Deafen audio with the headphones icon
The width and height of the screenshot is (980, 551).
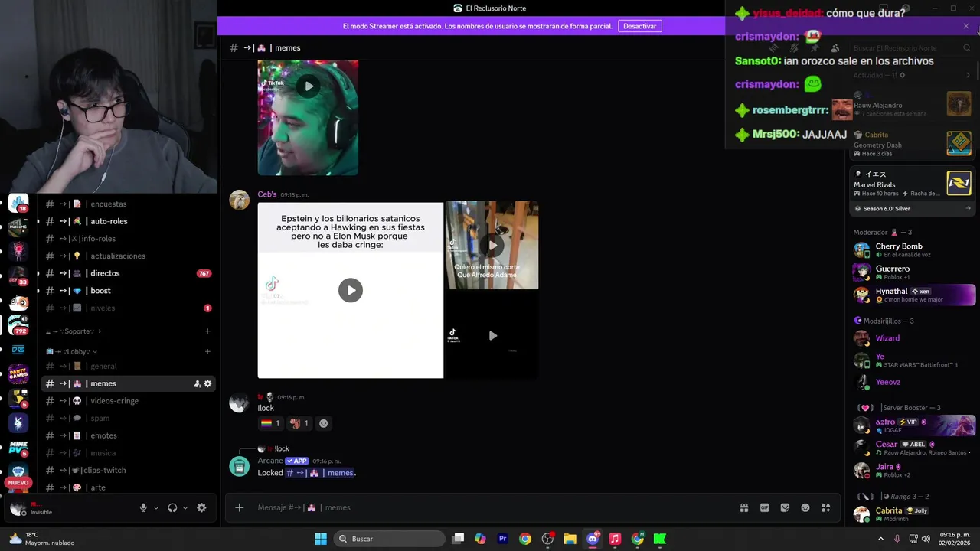172,507
